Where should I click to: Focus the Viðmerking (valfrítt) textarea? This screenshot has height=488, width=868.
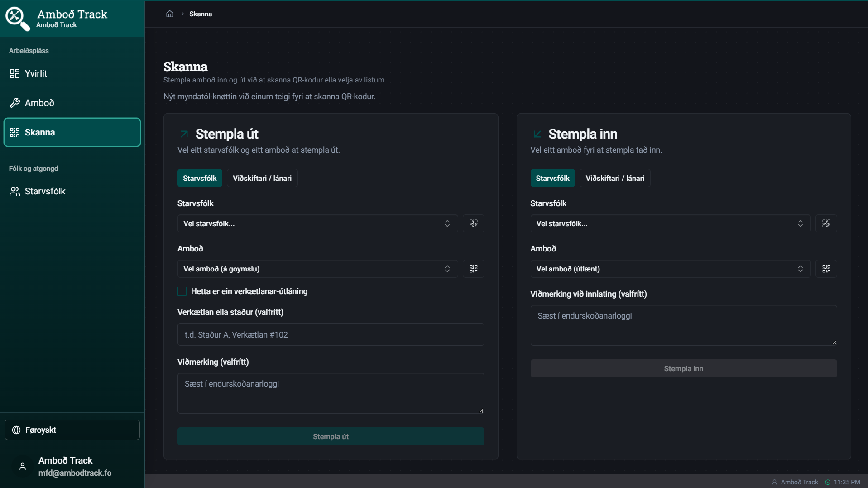pyautogui.click(x=331, y=393)
